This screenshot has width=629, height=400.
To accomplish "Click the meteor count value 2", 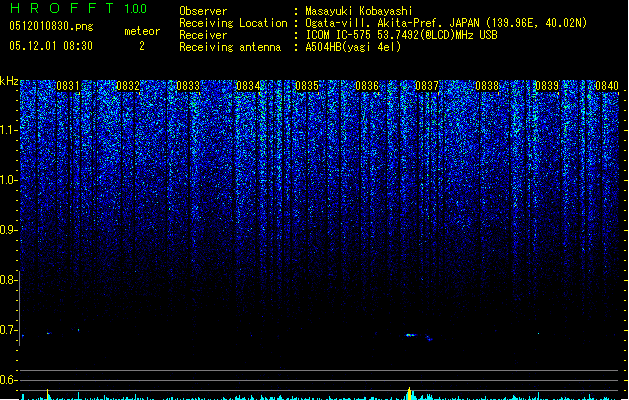I will [142, 46].
